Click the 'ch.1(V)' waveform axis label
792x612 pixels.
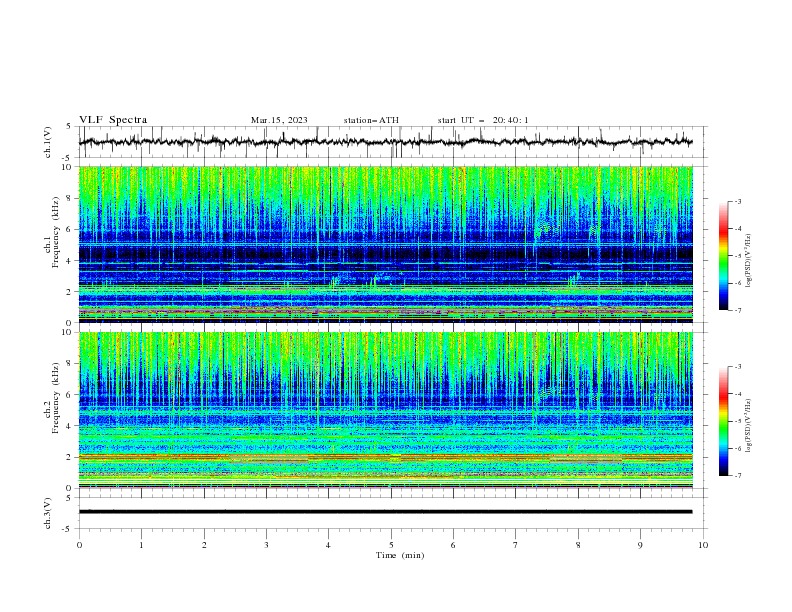pyautogui.click(x=48, y=142)
